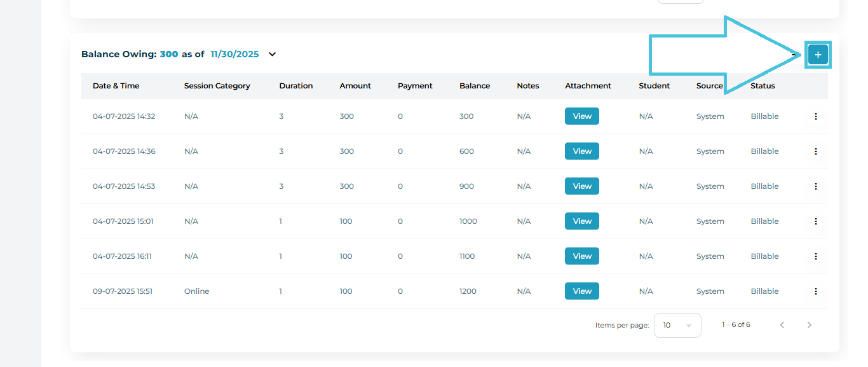Screen dimensions: 868x367
Task: Click the 11/30/2025 balance date
Action: (234, 55)
